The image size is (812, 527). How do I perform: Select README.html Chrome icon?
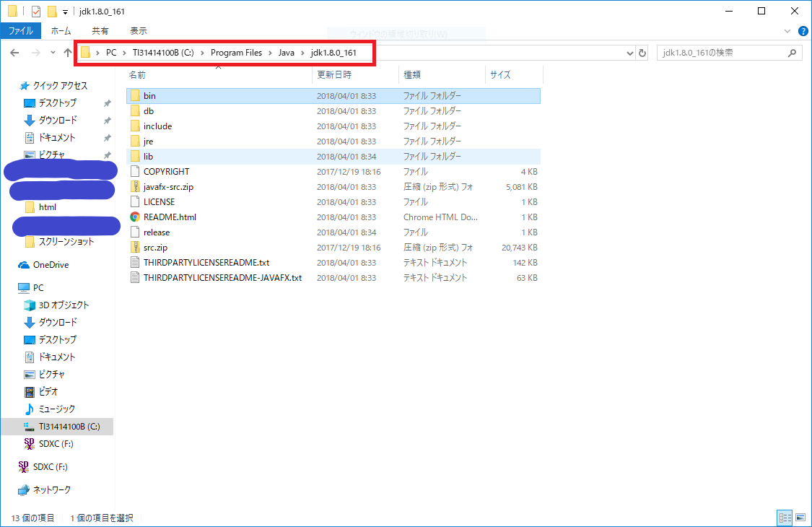click(135, 217)
